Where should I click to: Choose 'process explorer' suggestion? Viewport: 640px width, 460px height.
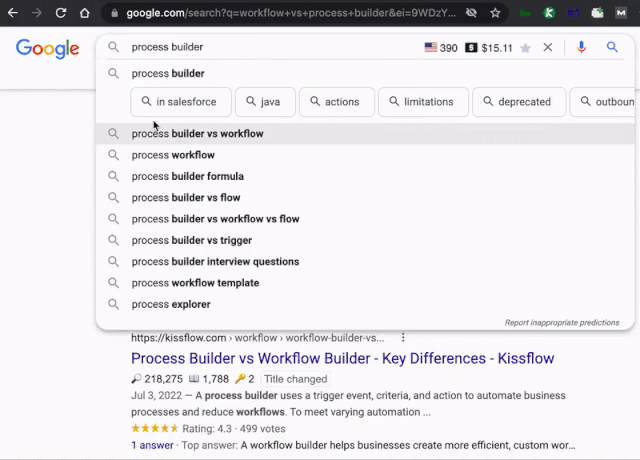tap(365, 304)
